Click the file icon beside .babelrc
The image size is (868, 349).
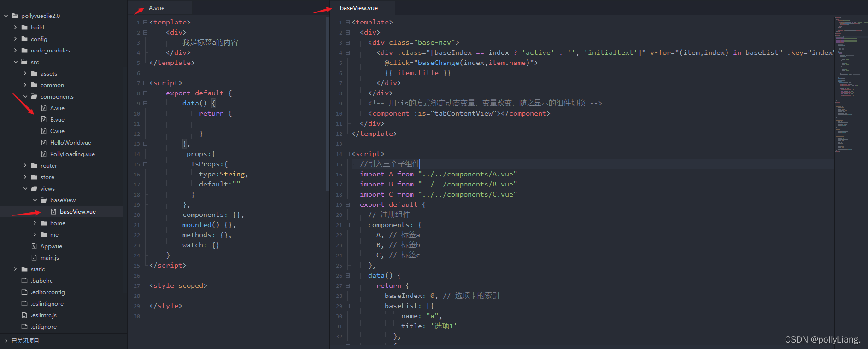(x=24, y=280)
